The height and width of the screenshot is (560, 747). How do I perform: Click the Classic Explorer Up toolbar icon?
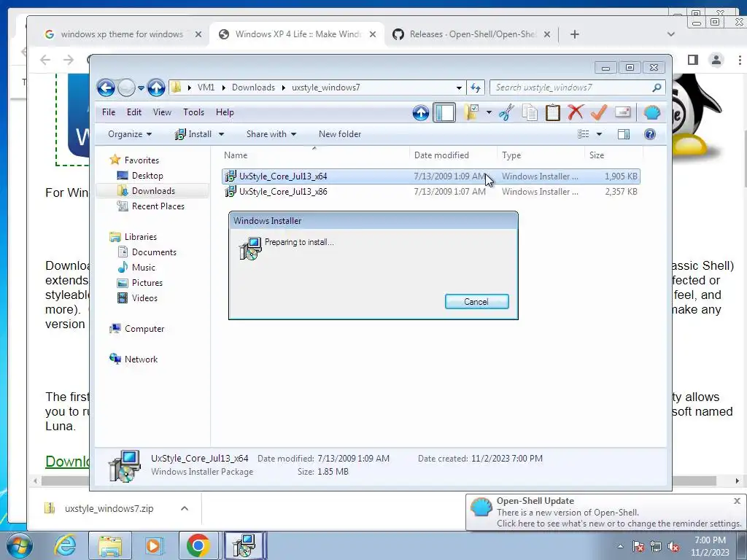[x=421, y=113]
